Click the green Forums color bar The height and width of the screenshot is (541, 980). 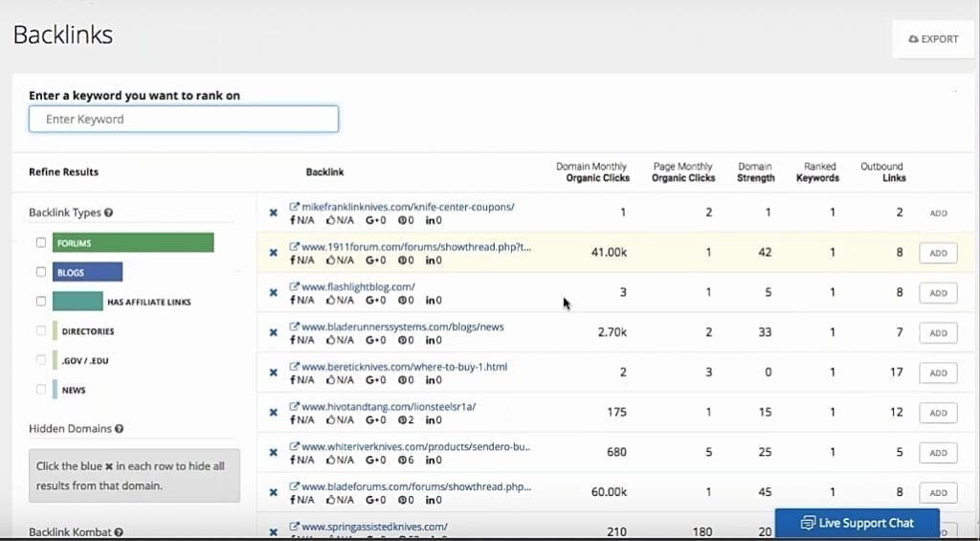click(x=133, y=243)
